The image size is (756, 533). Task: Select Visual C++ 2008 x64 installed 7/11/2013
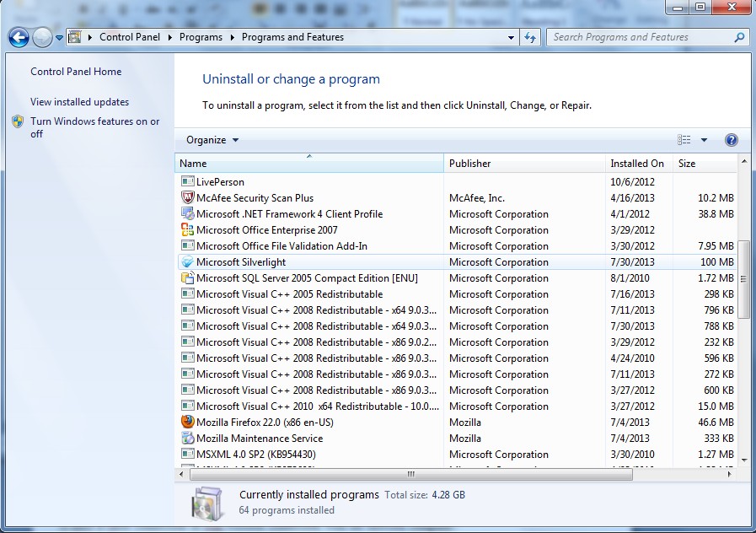[316, 310]
